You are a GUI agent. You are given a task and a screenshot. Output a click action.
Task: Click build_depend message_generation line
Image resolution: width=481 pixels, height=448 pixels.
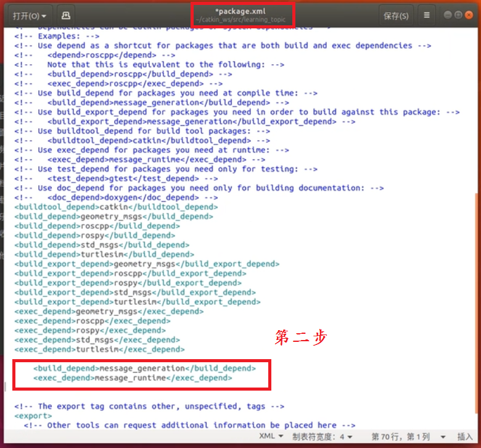[144, 368]
